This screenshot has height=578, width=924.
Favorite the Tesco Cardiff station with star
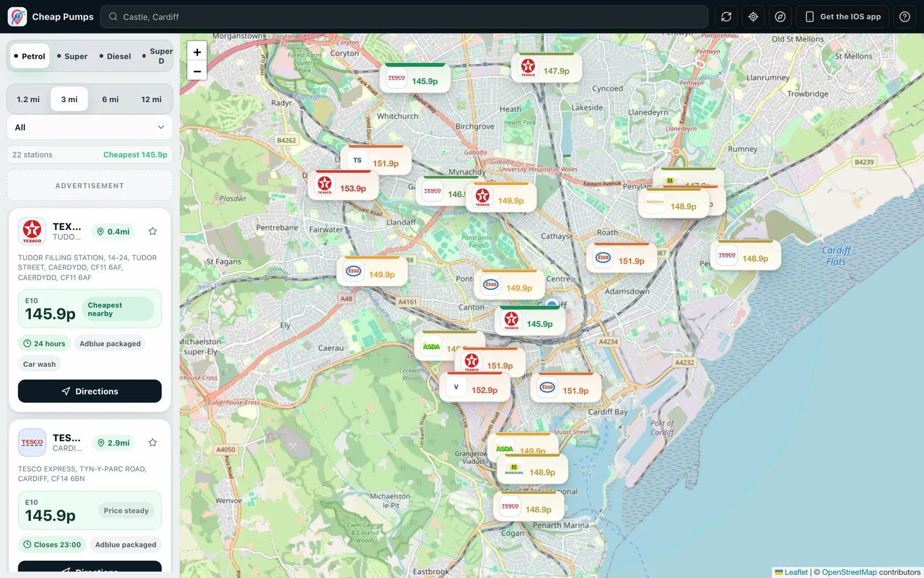pos(153,442)
